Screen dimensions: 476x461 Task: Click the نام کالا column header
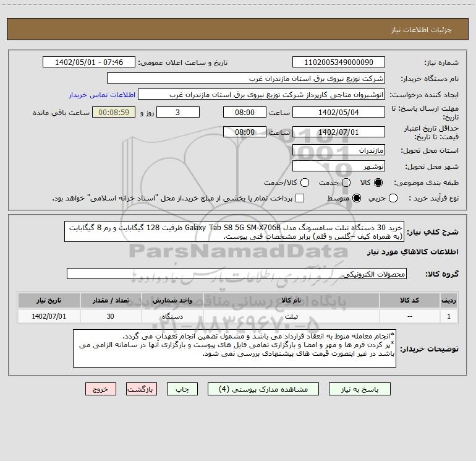click(291, 301)
